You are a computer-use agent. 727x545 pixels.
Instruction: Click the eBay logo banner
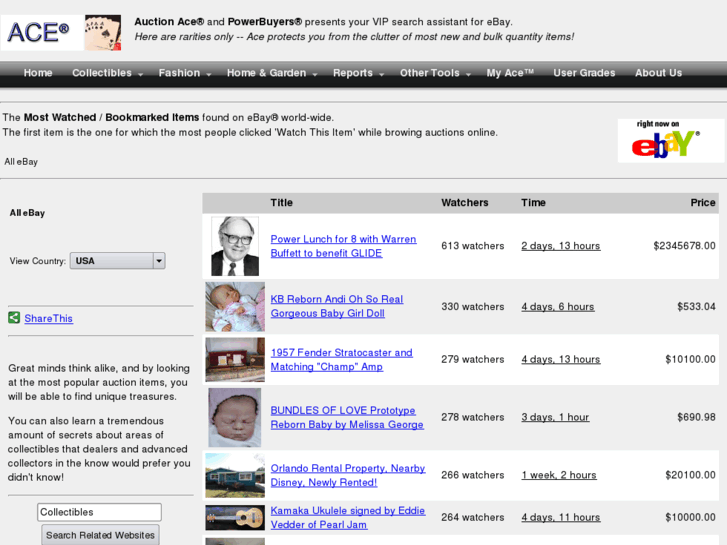[670, 141]
